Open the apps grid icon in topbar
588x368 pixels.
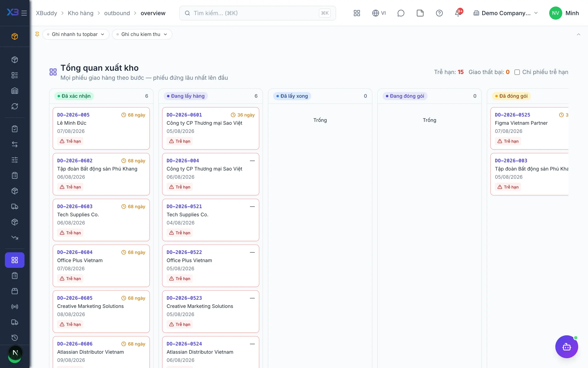pyautogui.click(x=357, y=13)
